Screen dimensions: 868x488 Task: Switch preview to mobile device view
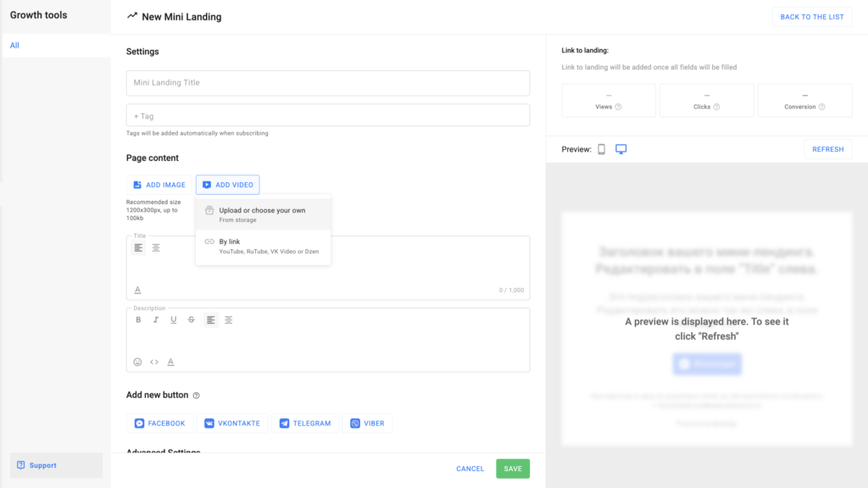click(x=602, y=149)
